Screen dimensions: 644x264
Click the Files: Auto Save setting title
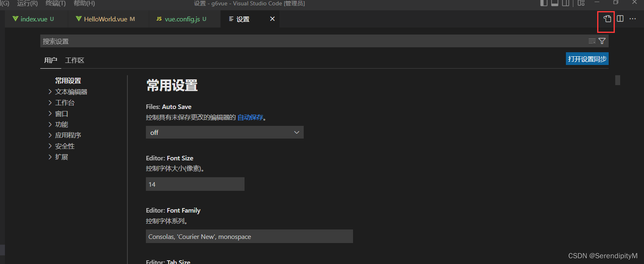[169, 107]
